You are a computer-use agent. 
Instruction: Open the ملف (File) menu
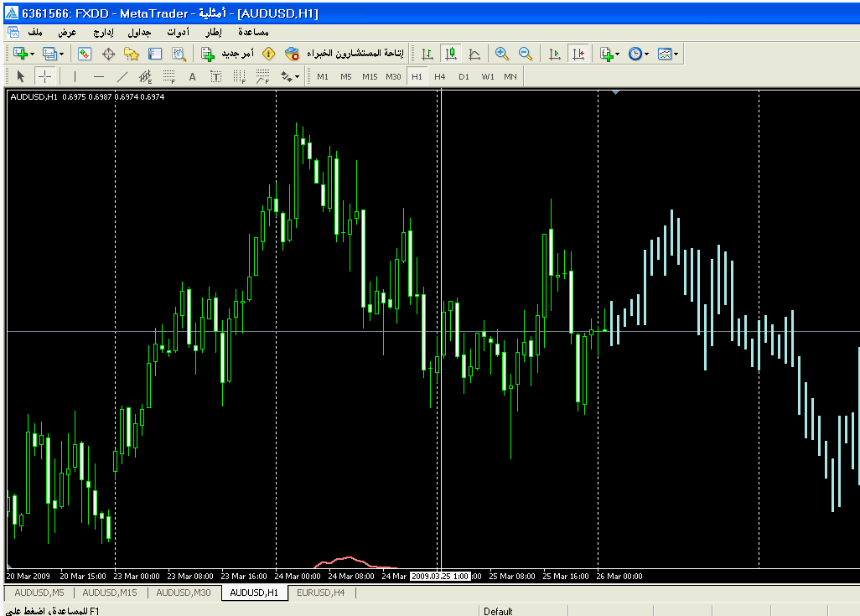tap(35, 33)
